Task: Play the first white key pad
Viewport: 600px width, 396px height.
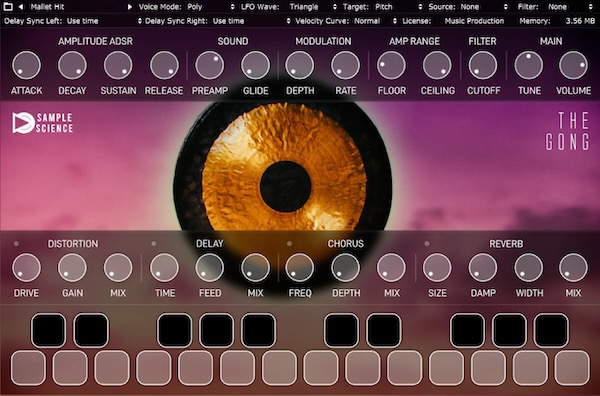Action: point(28,368)
